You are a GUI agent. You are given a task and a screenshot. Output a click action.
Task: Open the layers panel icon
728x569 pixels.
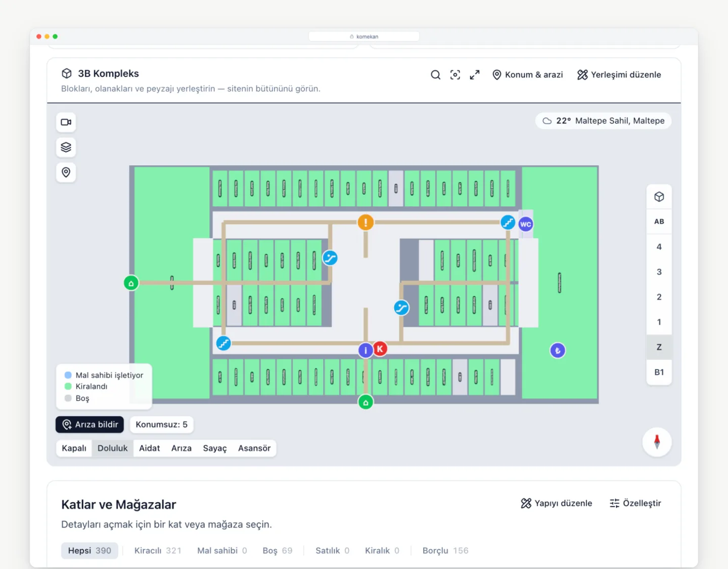tap(66, 147)
